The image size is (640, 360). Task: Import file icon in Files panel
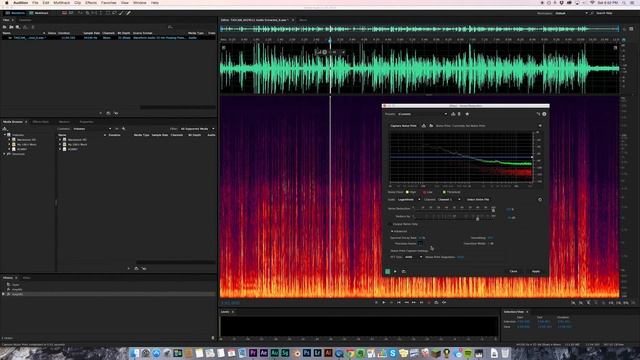point(11,27)
